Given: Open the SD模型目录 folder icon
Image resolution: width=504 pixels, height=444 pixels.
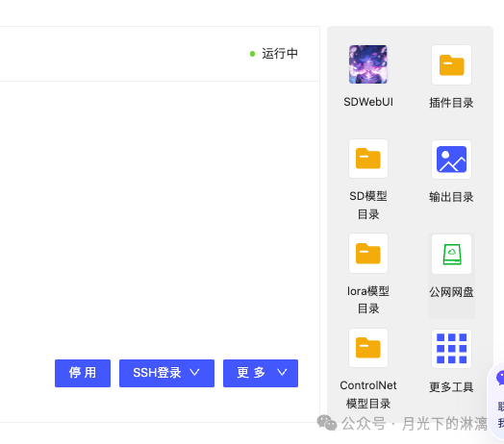Looking at the screenshot, I should pyautogui.click(x=368, y=159).
